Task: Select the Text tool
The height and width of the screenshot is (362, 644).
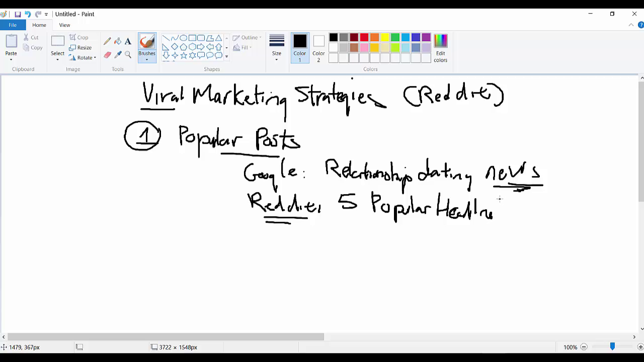Action: coord(128,41)
